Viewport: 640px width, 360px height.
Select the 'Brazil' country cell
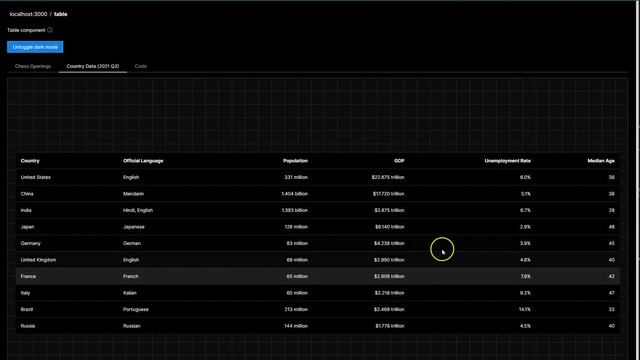click(x=27, y=309)
